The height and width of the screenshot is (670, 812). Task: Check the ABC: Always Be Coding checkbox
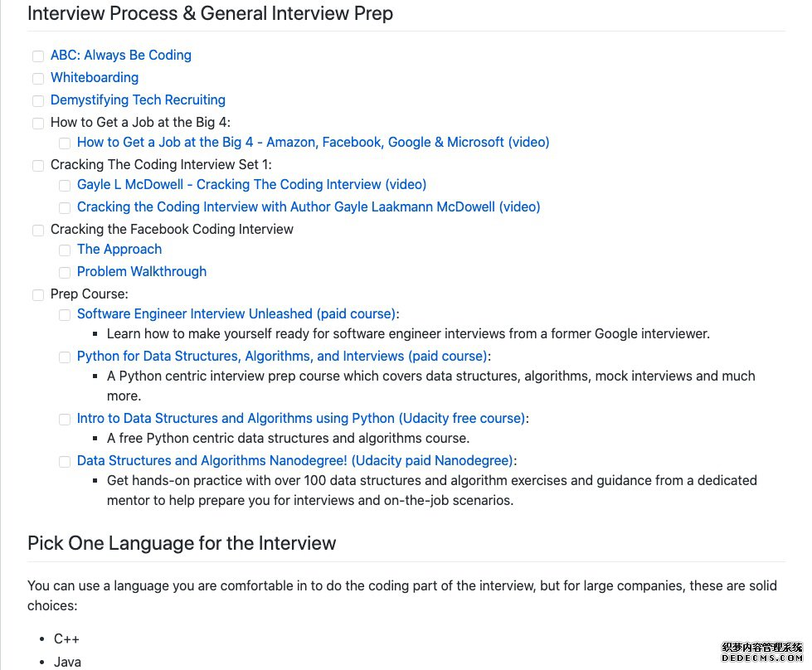click(38, 56)
